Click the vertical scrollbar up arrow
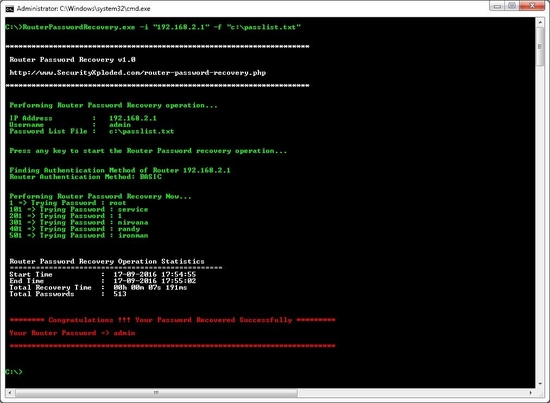 pos(540,23)
